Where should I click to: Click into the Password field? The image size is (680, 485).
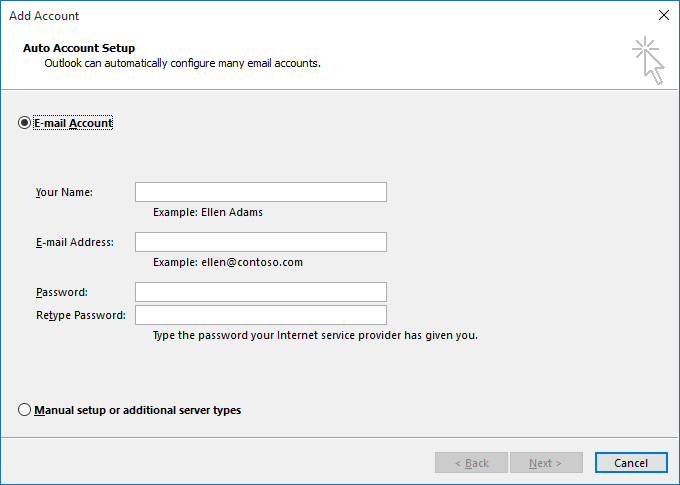pyautogui.click(x=260, y=292)
